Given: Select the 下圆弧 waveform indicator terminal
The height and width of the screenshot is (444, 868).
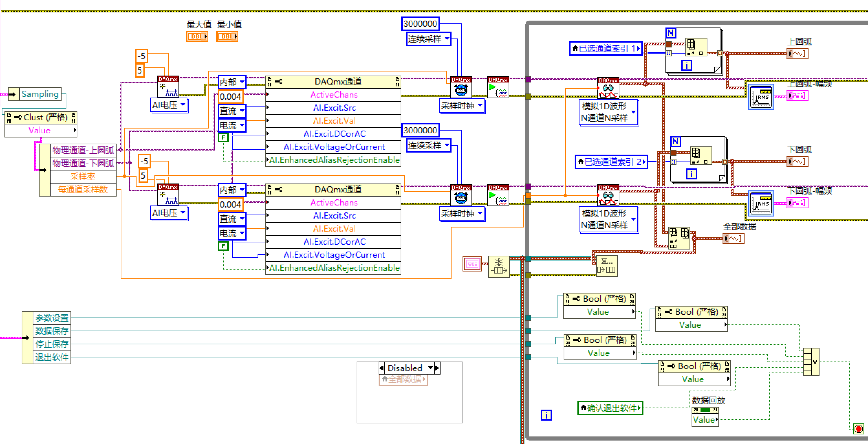Looking at the screenshot, I should click(x=797, y=162).
